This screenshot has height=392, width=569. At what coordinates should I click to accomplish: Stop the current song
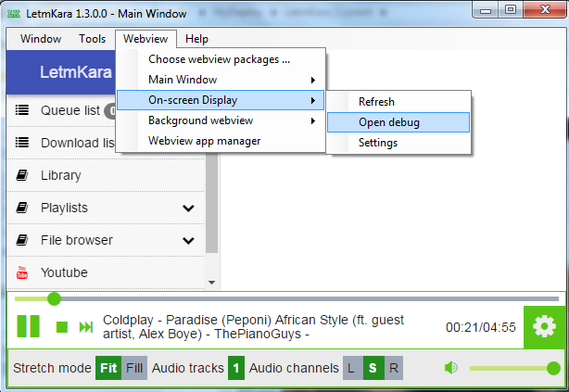[x=62, y=326]
